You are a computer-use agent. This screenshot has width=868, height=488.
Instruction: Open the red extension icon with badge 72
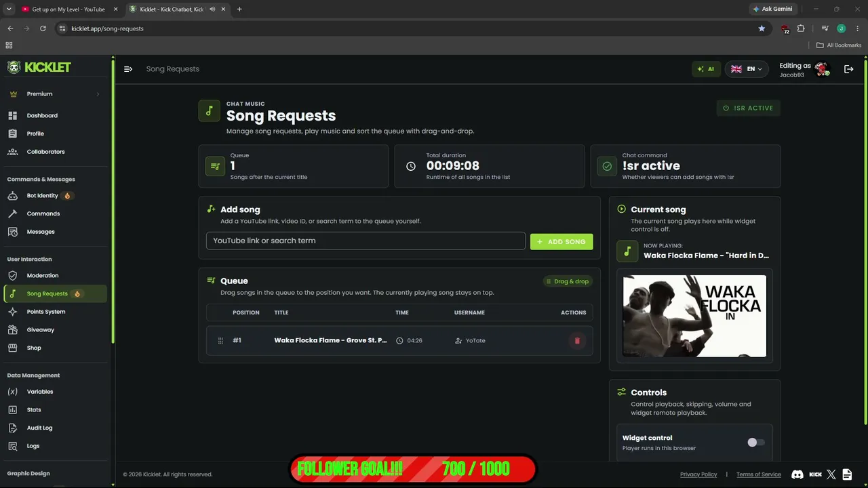pos(785,29)
